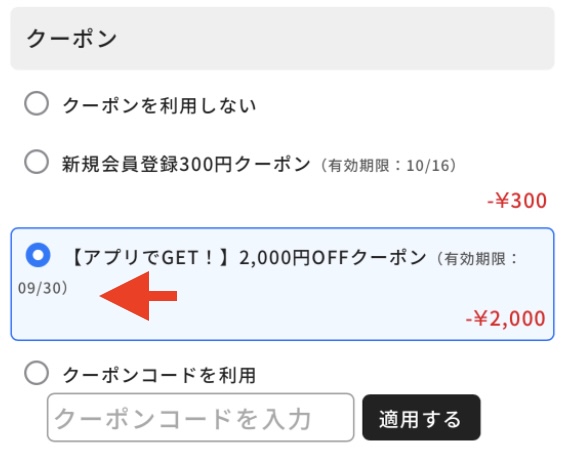Click the blue highlighted coupon box

[282, 284]
